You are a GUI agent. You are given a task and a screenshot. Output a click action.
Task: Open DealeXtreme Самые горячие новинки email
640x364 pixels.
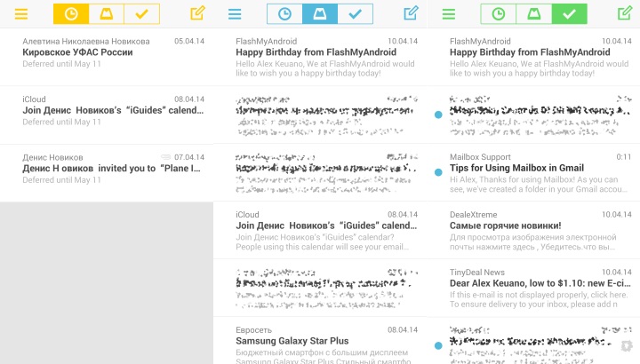(x=533, y=230)
